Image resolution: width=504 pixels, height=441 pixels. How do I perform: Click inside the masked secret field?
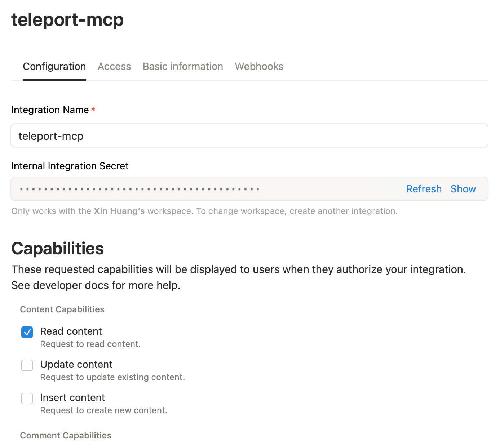pos(180,189)
